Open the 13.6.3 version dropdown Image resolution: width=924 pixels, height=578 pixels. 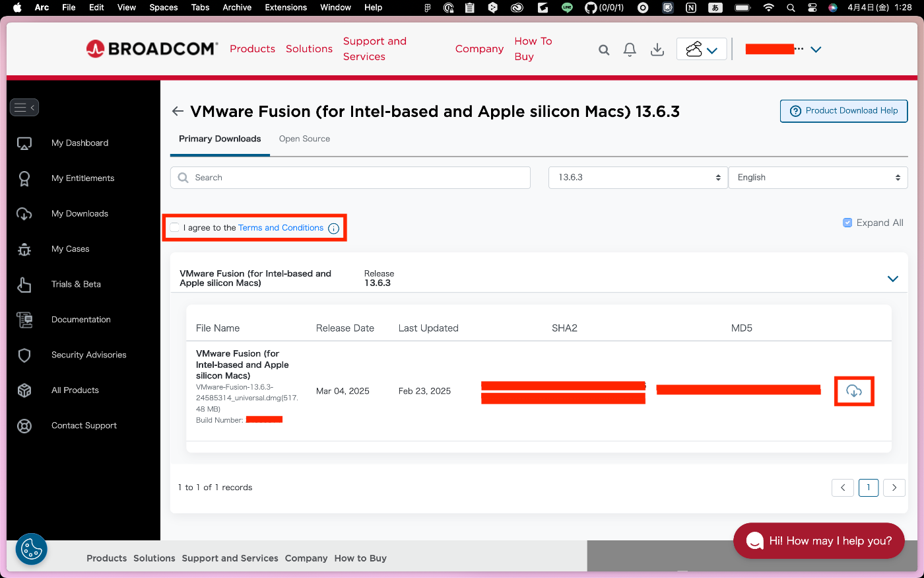(638, 178)
